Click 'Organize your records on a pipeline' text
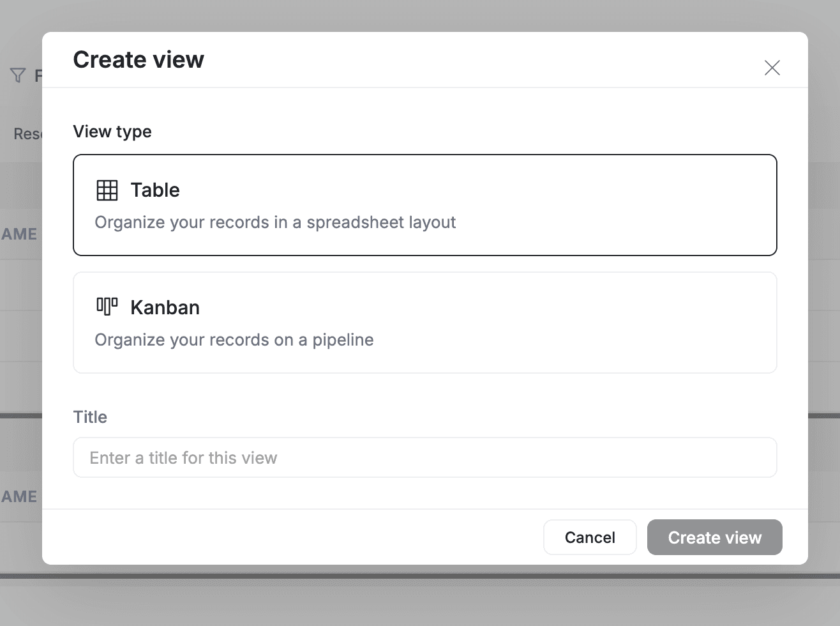The image size is (840, 626). tap(234, 339)
